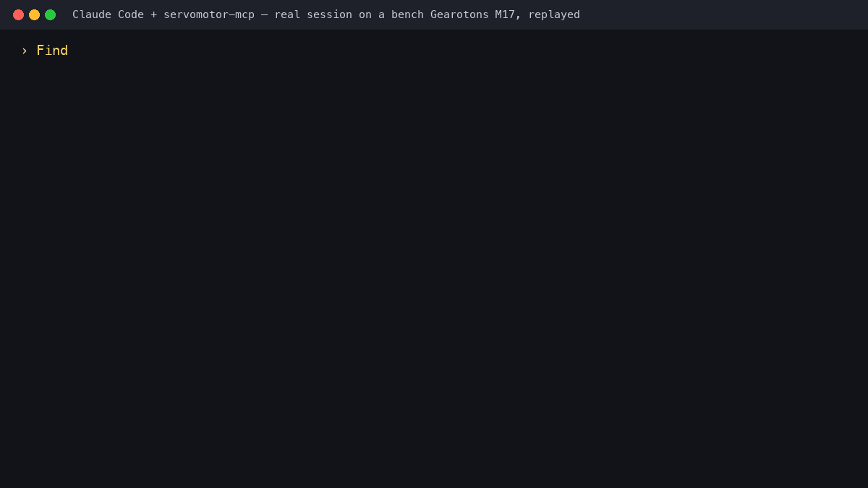Click the word Code in the title
The image size is (868, 488).
[x=131, y=14]
